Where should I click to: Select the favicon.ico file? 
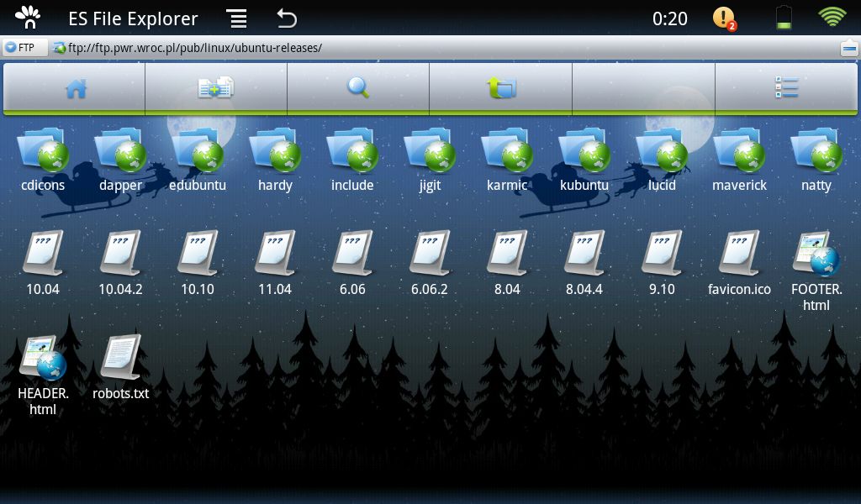[739, 263]
